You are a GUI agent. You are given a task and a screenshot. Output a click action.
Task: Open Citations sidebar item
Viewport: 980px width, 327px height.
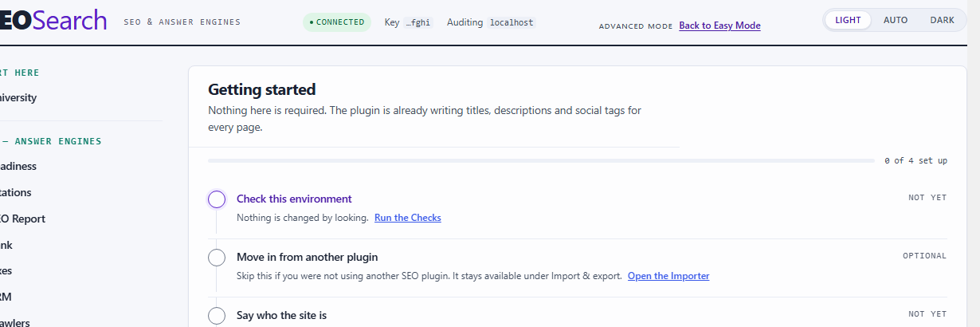tap(16, 192)
